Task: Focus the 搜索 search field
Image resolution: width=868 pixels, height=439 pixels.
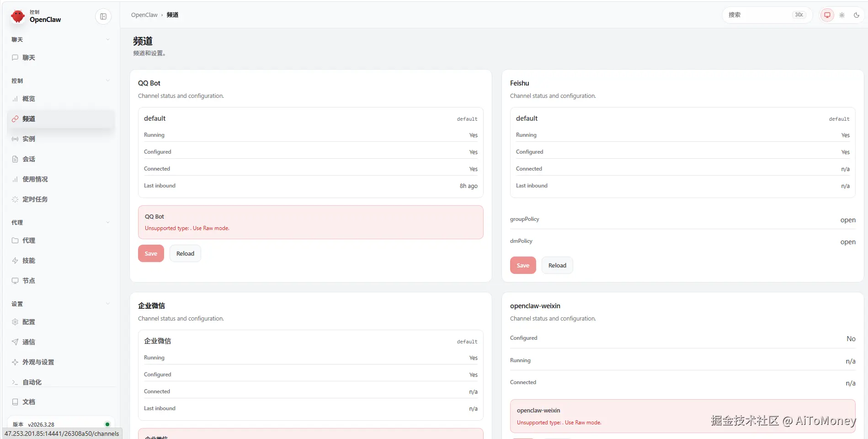Action: point(767,15)
